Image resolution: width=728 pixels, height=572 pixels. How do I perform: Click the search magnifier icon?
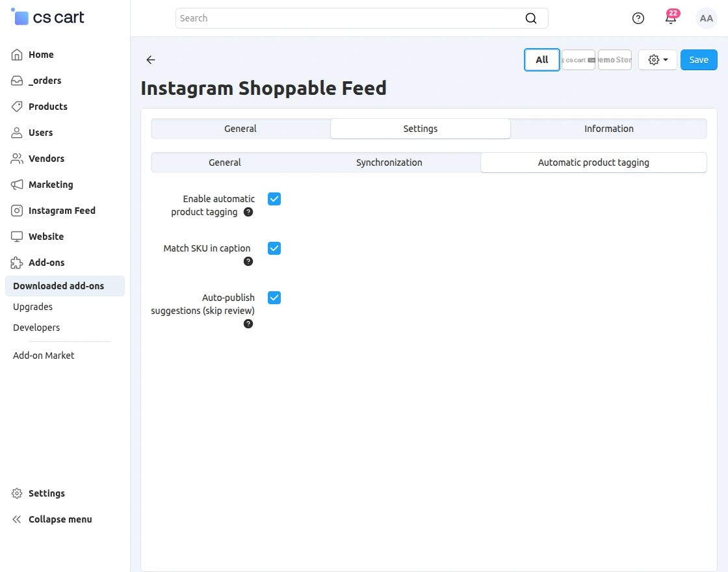click(x=530, y=18)
